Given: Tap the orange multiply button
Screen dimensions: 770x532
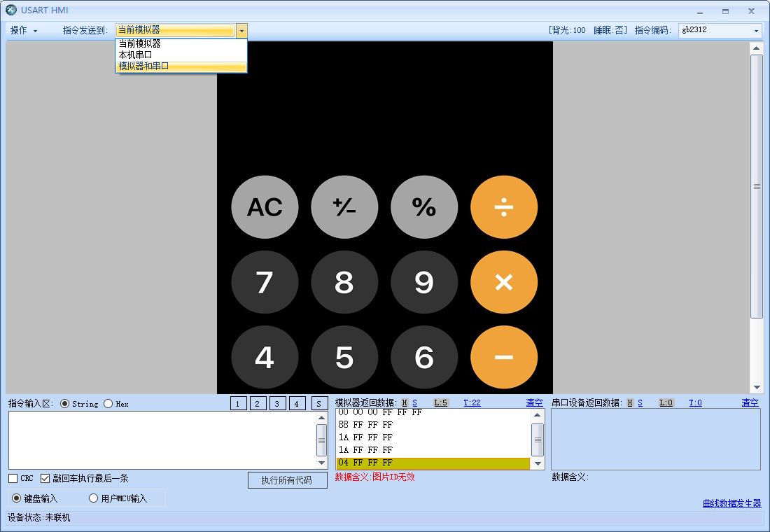Looking at the screenshot, I should [x=504, y=282].
